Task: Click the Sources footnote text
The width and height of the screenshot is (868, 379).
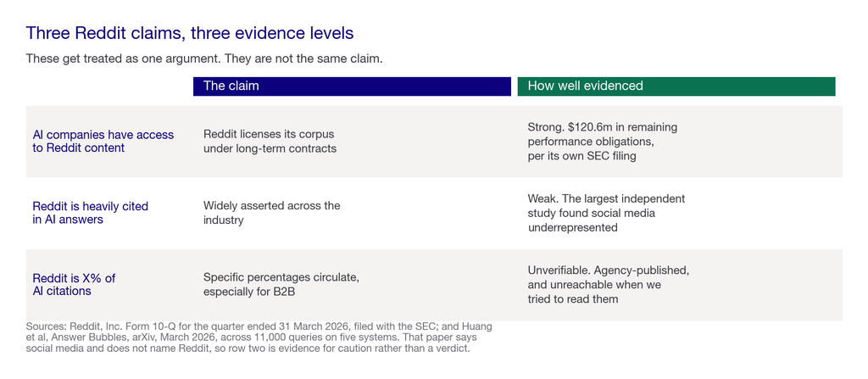Action: pyautogui.click(x=259, y=338)
